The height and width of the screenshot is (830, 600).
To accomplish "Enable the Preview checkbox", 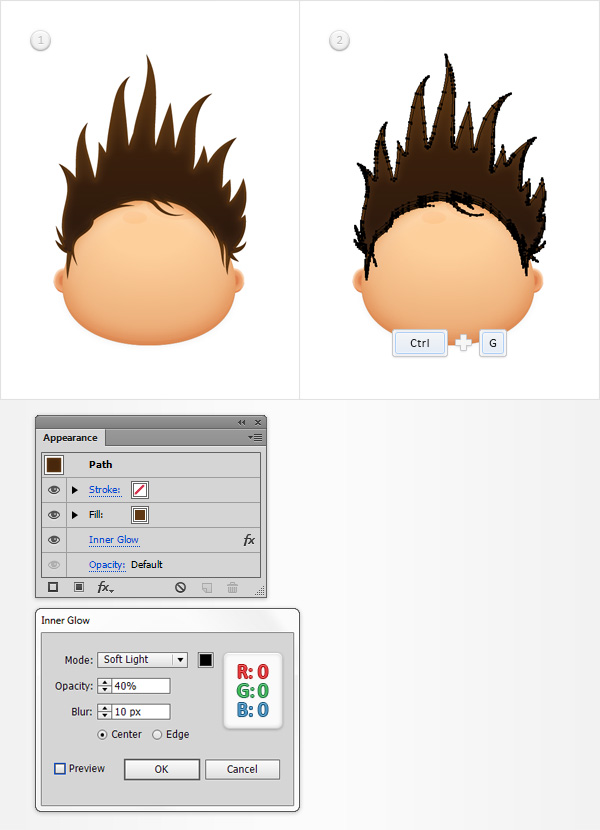I will click(60, 769).
